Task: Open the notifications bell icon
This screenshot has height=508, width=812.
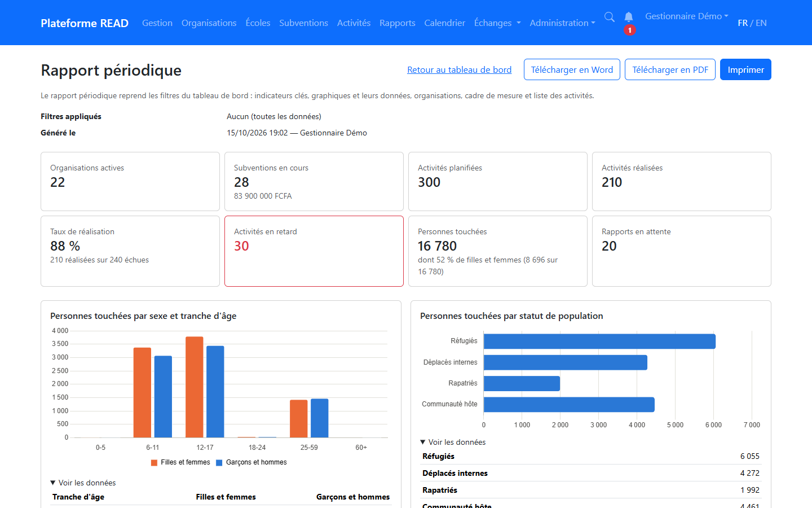Action: [629, 17]
